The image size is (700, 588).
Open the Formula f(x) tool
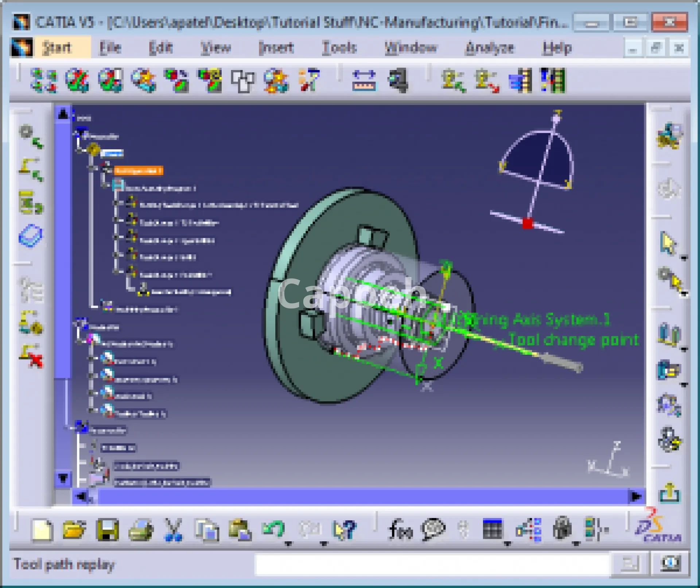click(401, 530)
